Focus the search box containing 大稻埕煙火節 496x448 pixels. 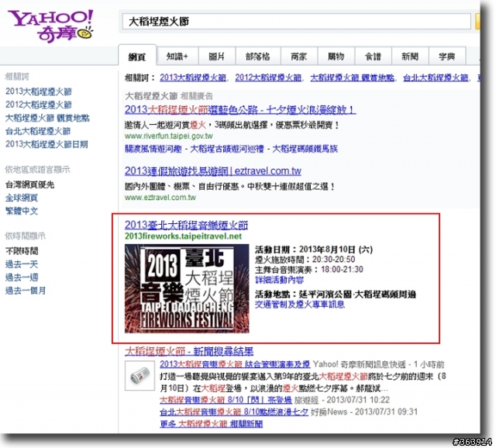coord(296,22)
